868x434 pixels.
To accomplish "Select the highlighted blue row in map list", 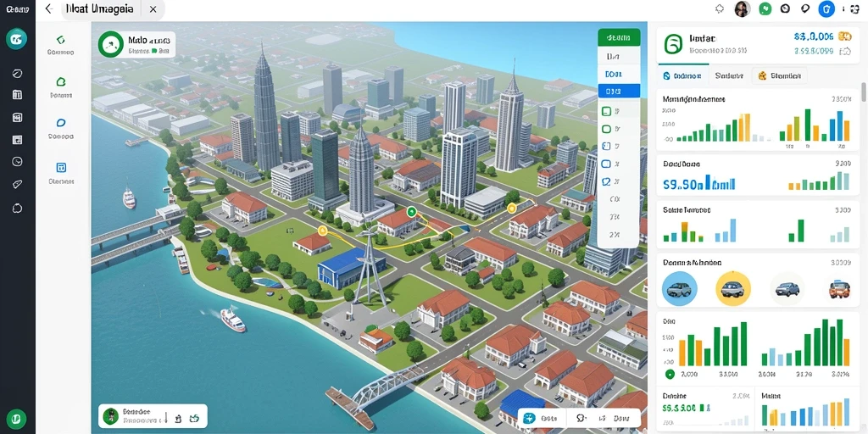I will click(619, 91).
